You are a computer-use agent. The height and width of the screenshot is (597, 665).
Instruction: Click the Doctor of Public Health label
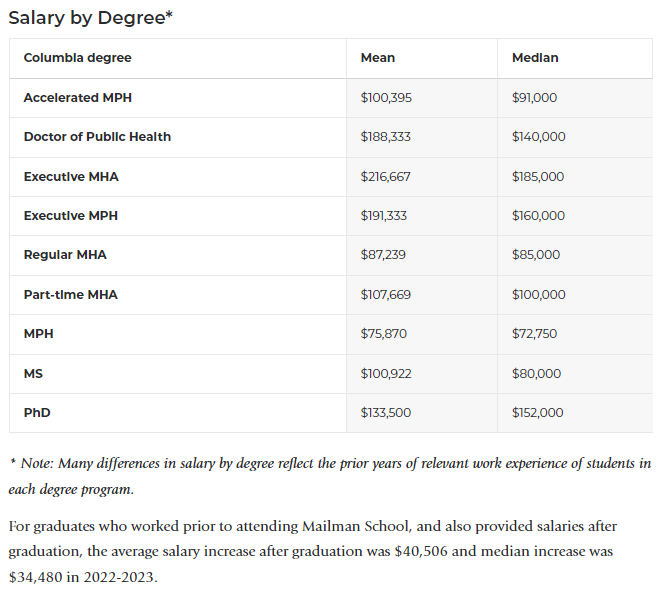pyautogui.click(x=97, y=137)
